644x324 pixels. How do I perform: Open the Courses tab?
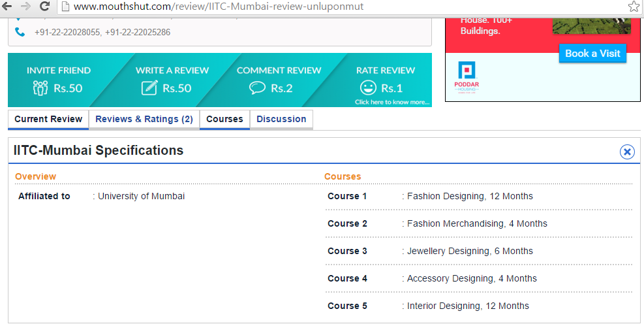coord(224,120)
